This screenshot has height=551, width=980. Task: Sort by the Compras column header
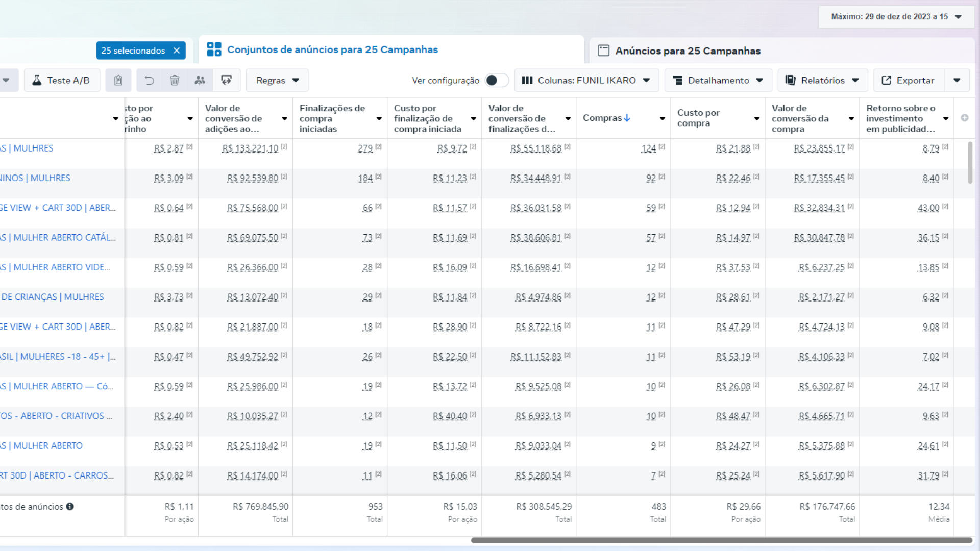602,118
